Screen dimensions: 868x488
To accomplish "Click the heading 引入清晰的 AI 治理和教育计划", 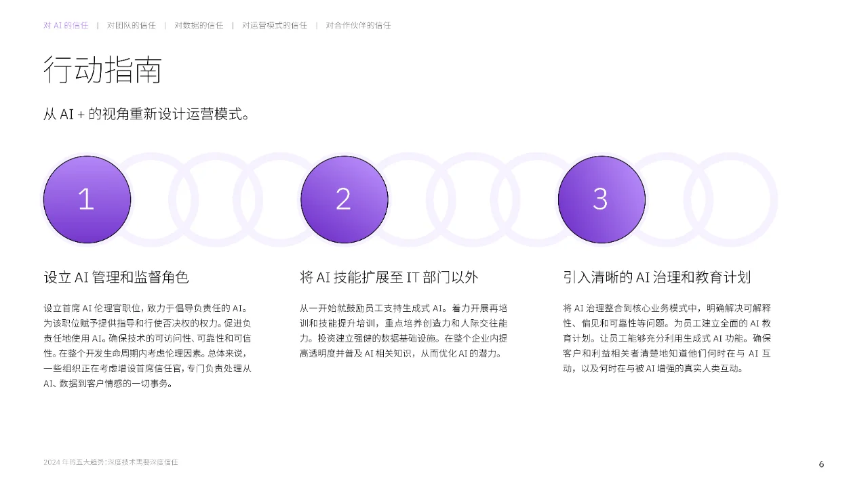I will point(658,277).
